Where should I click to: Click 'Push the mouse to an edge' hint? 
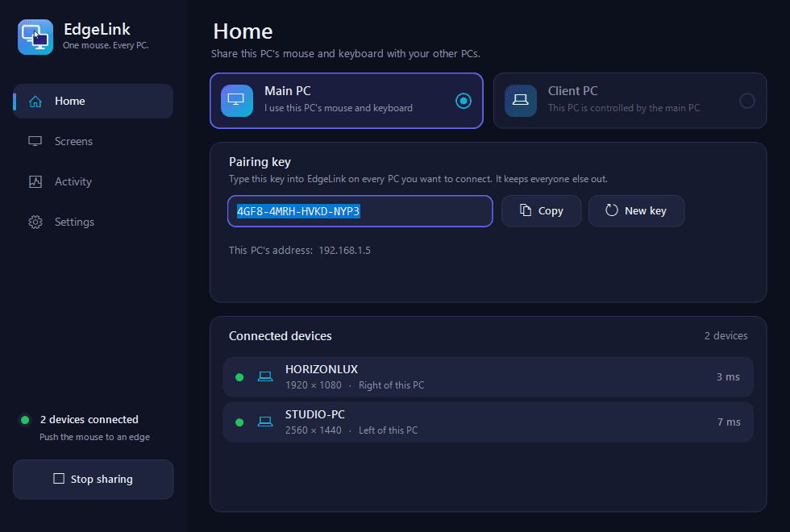click(x=95, y=437)
